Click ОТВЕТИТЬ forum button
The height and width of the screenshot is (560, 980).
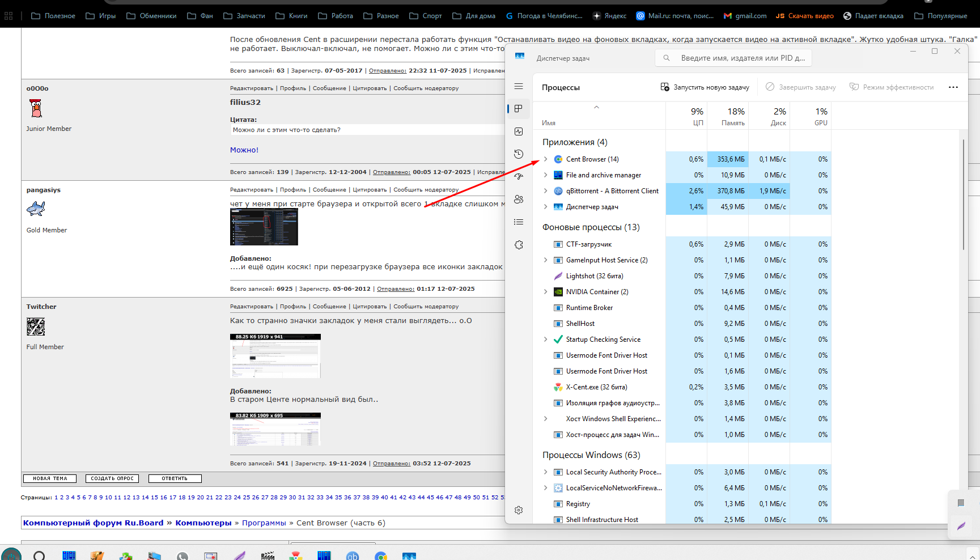pyautogui.click(x=175, y=478)
